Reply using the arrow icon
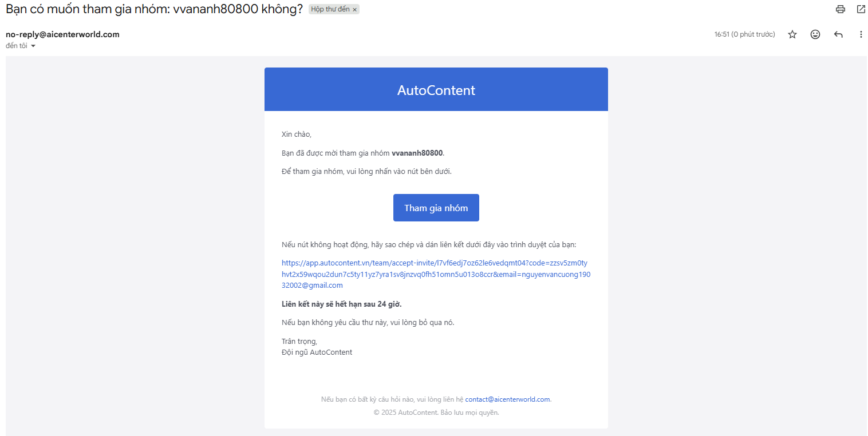The height and width of the screenshot is (436, 868). (838, 34)
